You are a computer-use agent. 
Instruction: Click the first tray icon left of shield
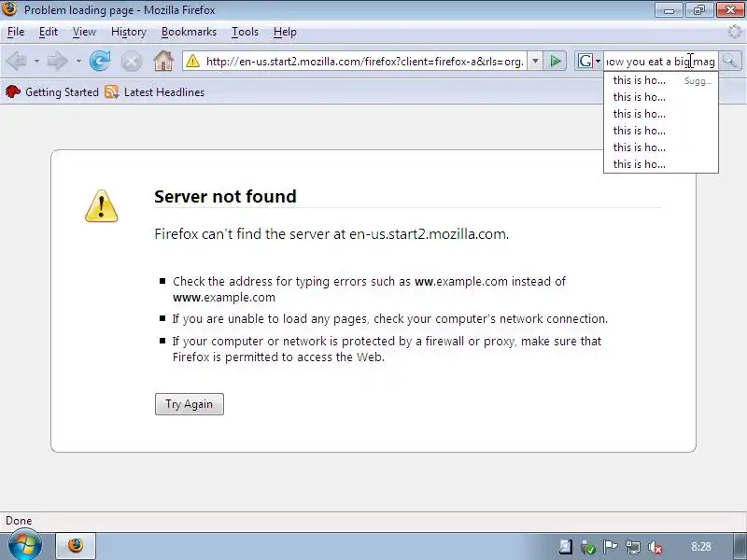point(566,547)
